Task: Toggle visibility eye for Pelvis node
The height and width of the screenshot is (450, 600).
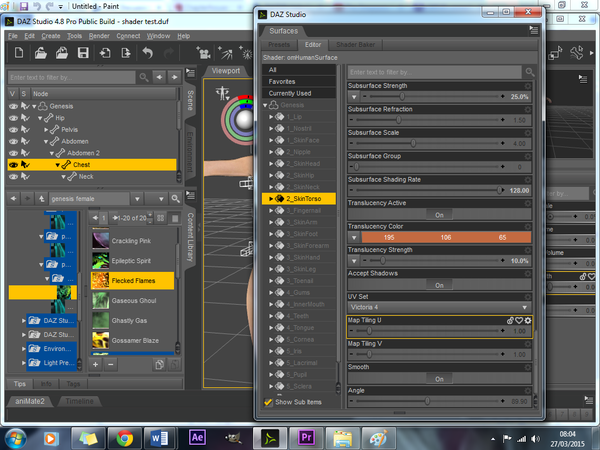Action: pyautogui.click(x=13, y=130)
